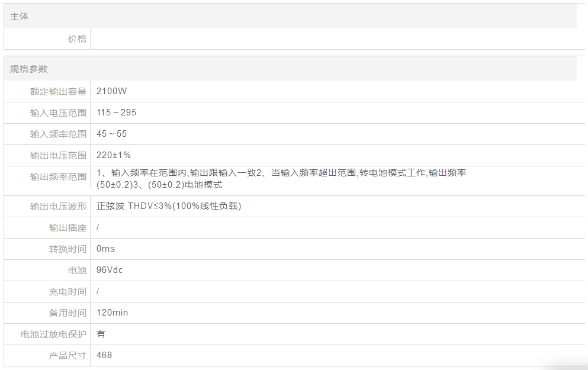Select the 2100W value
This screenshot has width=588, height=370.
(x=111, y=91)
